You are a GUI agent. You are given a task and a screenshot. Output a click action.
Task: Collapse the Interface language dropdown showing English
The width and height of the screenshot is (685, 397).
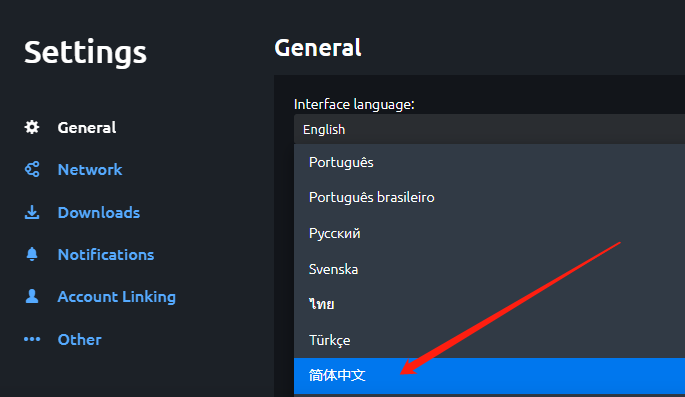tap(489, 129)
